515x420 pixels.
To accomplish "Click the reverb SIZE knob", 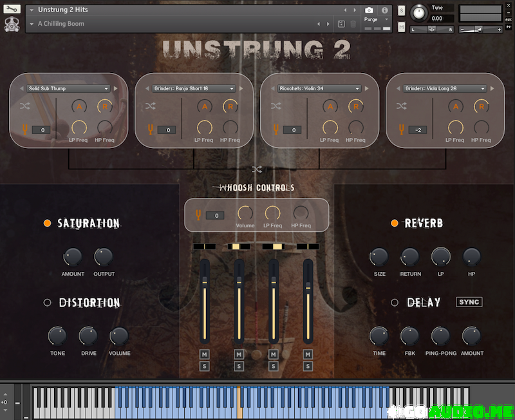I will tap(379, 256).
